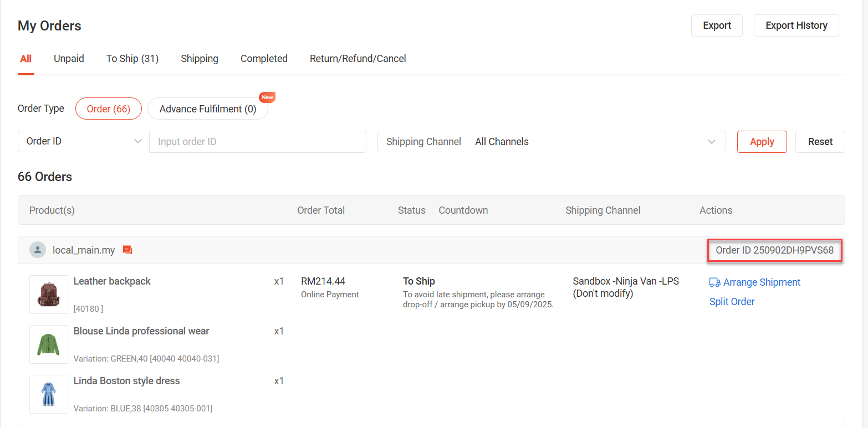This screenshot has height=428, width=868.
Task: Click the chat icon beside local_main.my
Action: [x=127, y=250]
